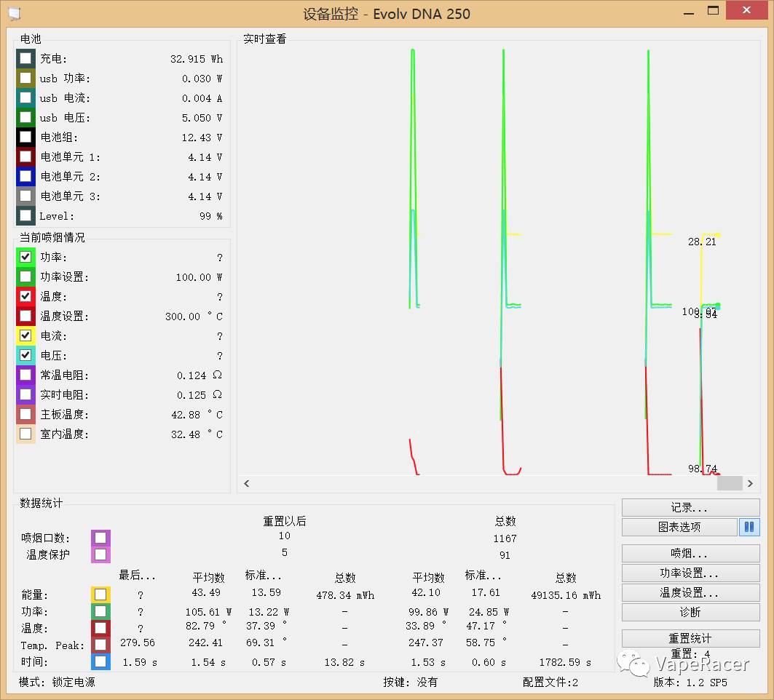Check the 能量 statistics checkbox
Image resolution: width=774 pixels, height=700 pixels.
(x=100, y=594)
